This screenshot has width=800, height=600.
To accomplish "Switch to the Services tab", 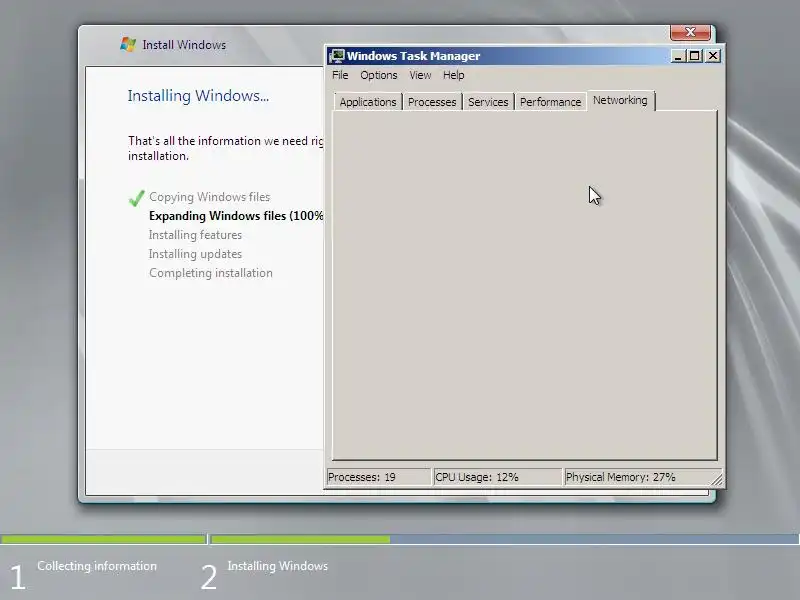I will coord(488,102).
